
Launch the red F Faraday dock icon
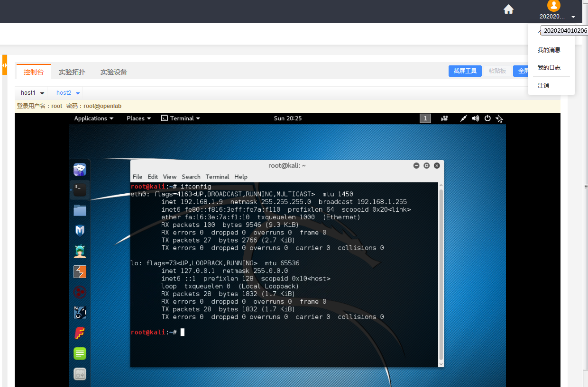[x=80, y=333]
